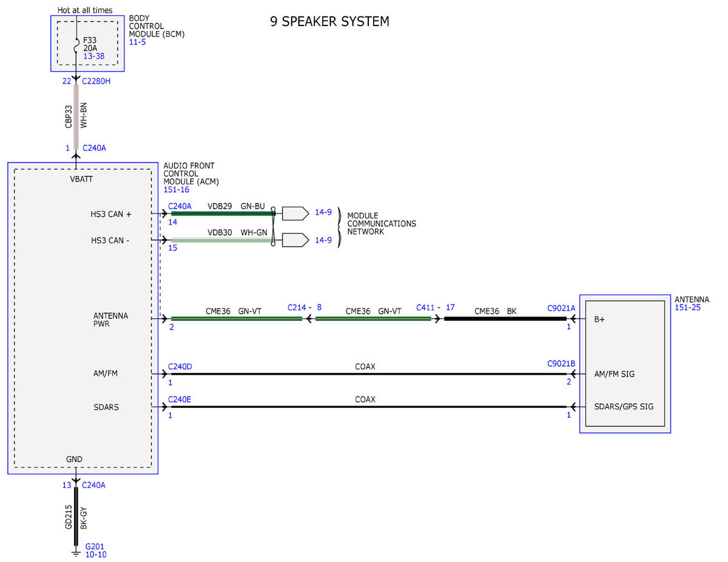Open the 151-16 reference for the ACM
The height and width of the screenshot is (562, 728).
pos(177,190)
